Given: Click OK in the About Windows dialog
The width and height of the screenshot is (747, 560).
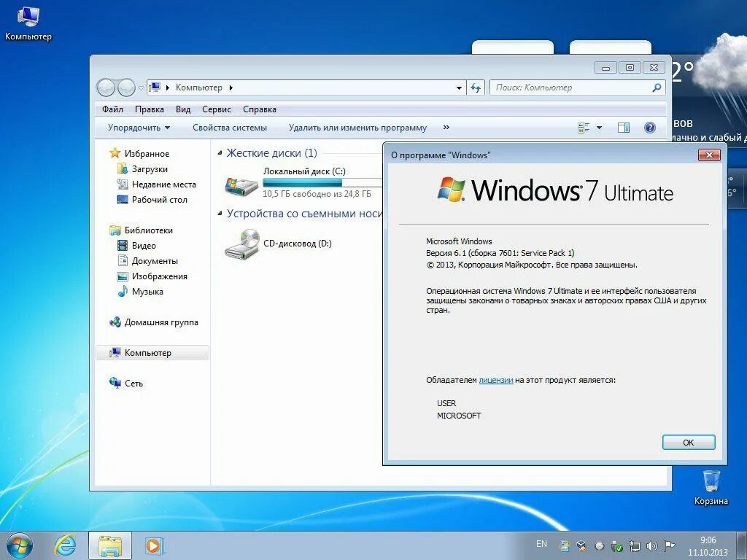Looking at the screenshot, I should 689,443.
